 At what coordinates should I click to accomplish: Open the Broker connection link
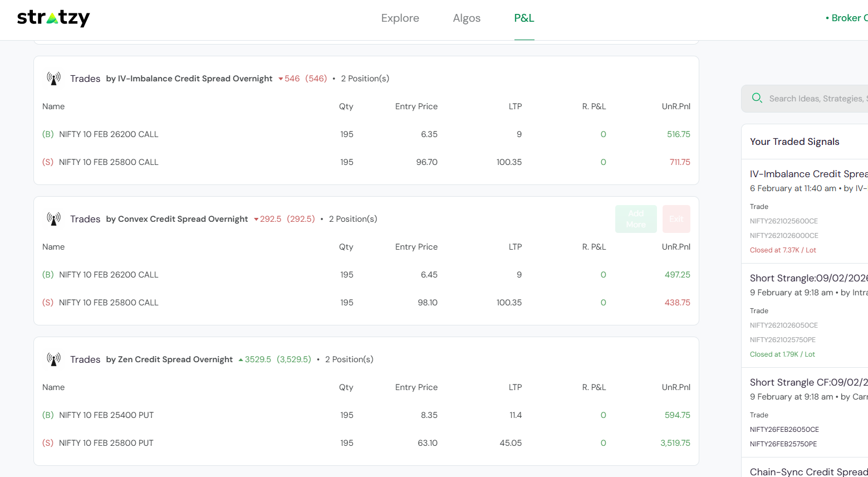click(846, 18)
